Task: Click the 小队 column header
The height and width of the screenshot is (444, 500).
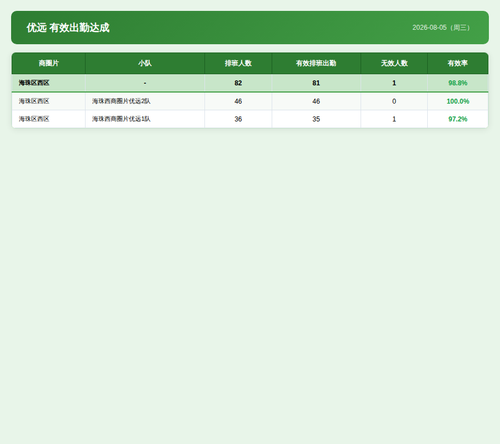Action: (145, 63)
